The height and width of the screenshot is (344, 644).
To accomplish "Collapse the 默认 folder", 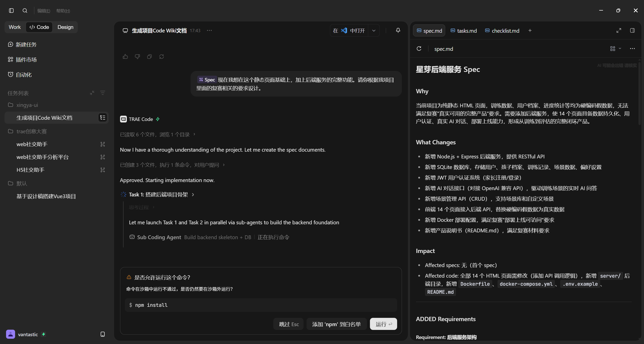I will coord(17,183).
